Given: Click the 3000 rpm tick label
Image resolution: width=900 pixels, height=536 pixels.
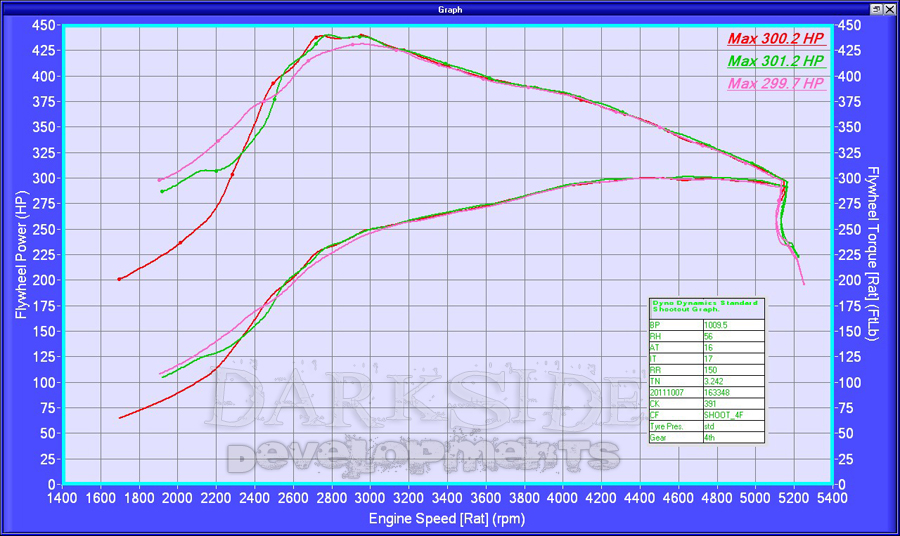Looking at the screenshot, I should pyautogui.click(x=370, y=498).
